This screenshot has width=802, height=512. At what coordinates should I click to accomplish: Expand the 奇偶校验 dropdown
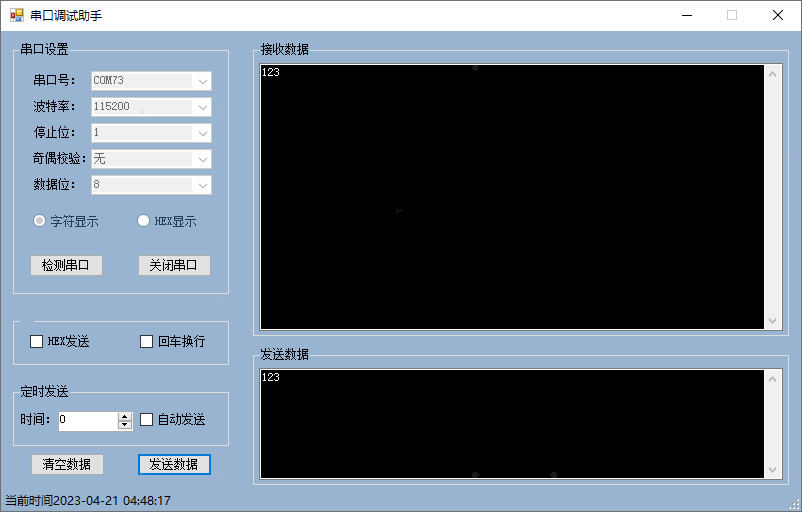coord(151,159)
